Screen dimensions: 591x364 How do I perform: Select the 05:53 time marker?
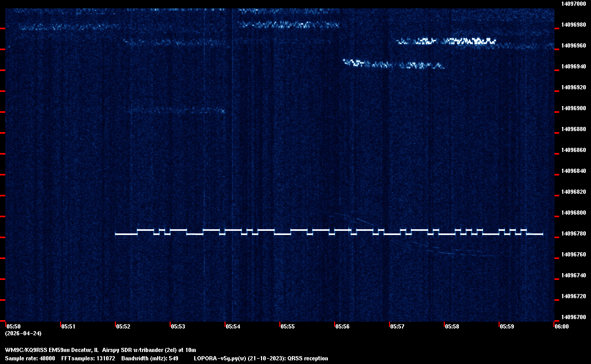pyautogui.click(x=178, y=326)
